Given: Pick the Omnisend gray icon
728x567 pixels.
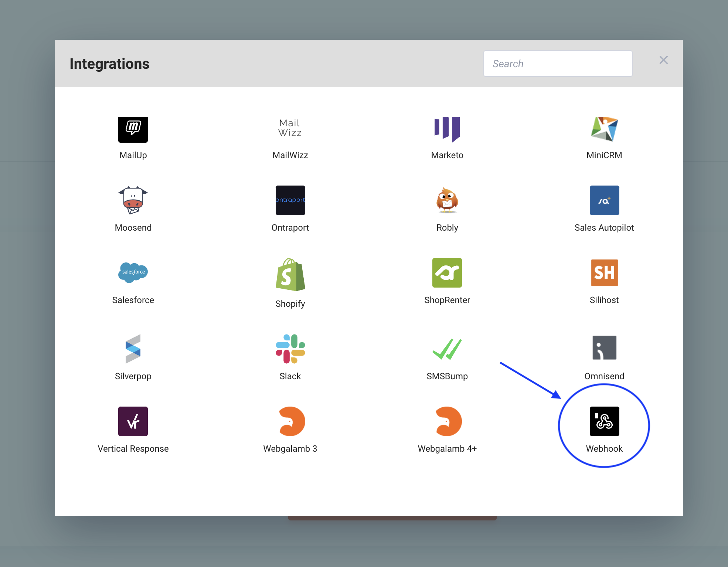Looking at the screenshot, I should [604, 347].
